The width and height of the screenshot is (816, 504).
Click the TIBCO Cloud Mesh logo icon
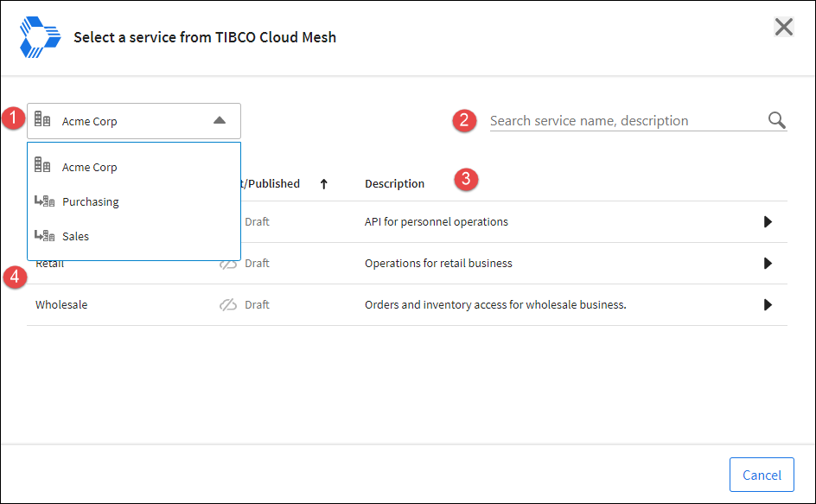pyautogui.click(x=40, y=37)
